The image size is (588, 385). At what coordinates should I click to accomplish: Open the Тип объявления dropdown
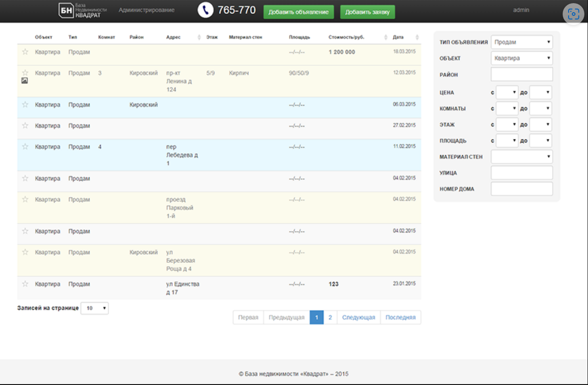click(522, 42)
